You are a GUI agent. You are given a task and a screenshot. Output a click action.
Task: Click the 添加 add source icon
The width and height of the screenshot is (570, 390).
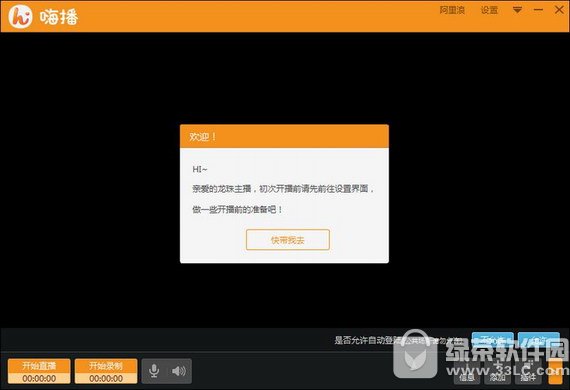pyautogui.click(x=497, y=371)
